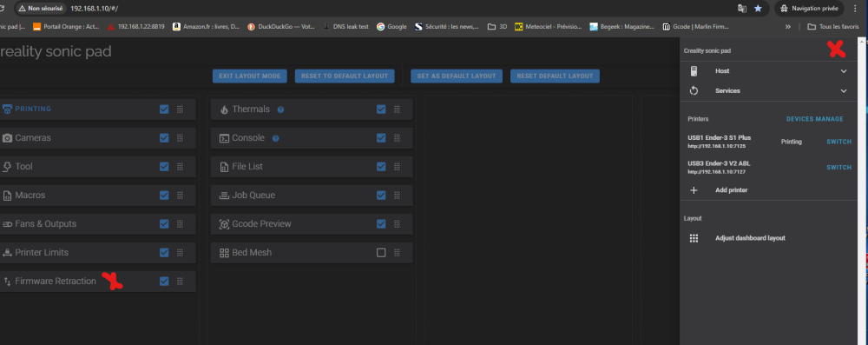This screenshot has width=868, height=345.
Task: Expand the Services section chevron
Action: tap(844, 91)
